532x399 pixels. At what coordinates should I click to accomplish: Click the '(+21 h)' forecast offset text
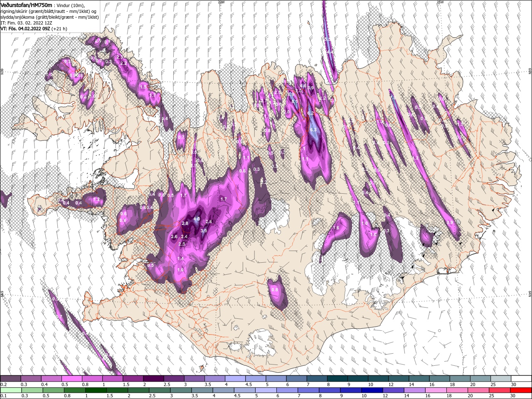[60, 29]
